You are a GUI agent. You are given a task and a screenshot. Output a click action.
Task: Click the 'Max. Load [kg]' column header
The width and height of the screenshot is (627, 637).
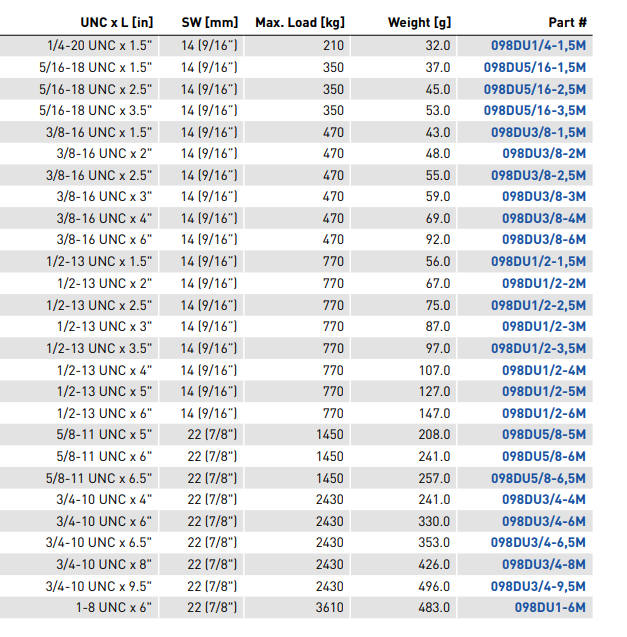point(299,22)
